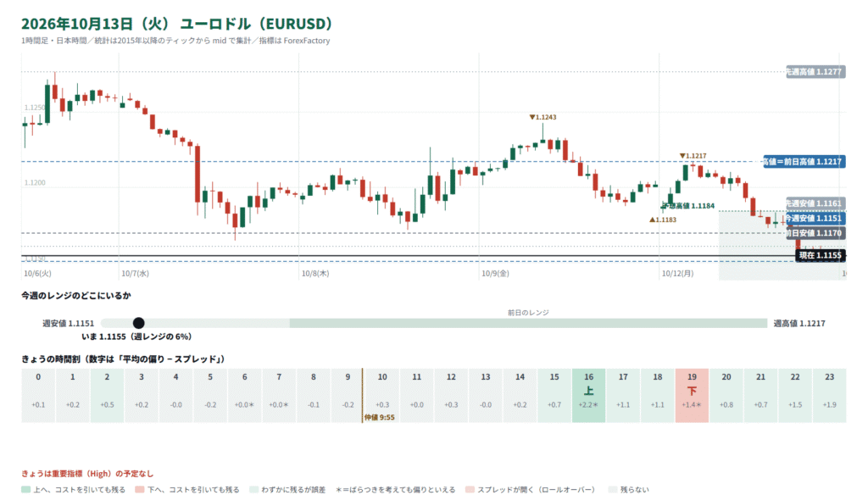Click the hour 0 cell showing +0.1
The height and width of the screenshot is (495, 868).
[x=38, y=395]
